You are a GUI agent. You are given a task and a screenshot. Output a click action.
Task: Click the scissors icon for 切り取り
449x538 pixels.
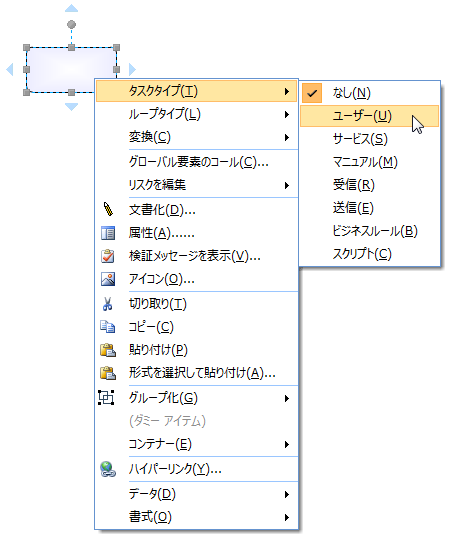tap(108, 304)
